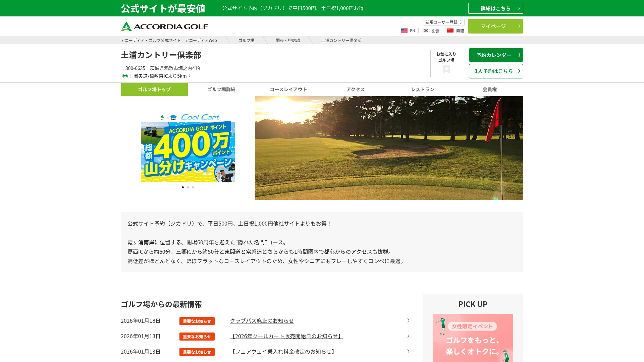Select the Korean flag language option
644x362 pixels.
point(431,31)
